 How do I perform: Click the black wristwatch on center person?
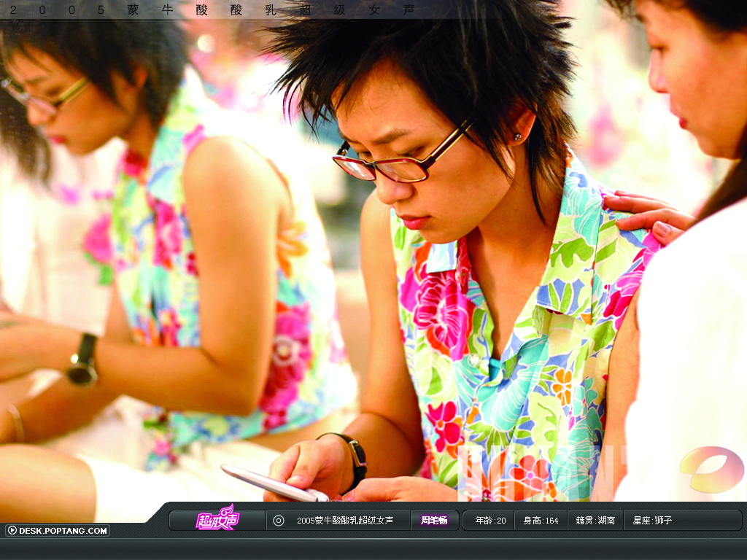(355, 457)
